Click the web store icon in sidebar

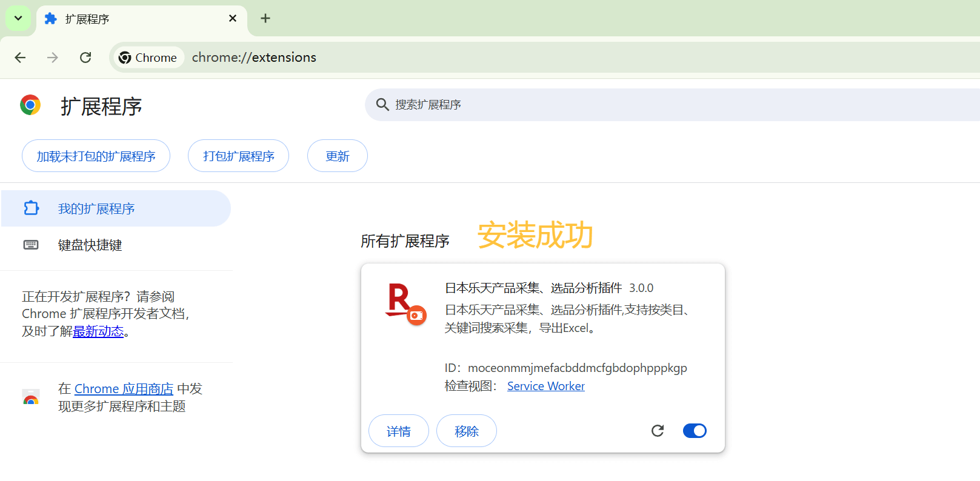pyautogui.click(x=31, y=397)
